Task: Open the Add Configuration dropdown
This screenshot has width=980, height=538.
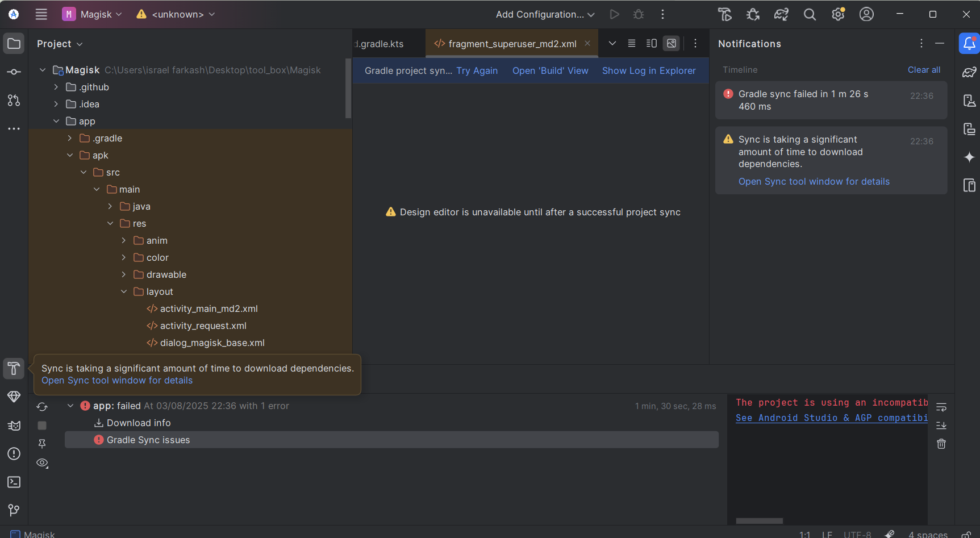Action: pyautogui.click(x=545, y=14)
